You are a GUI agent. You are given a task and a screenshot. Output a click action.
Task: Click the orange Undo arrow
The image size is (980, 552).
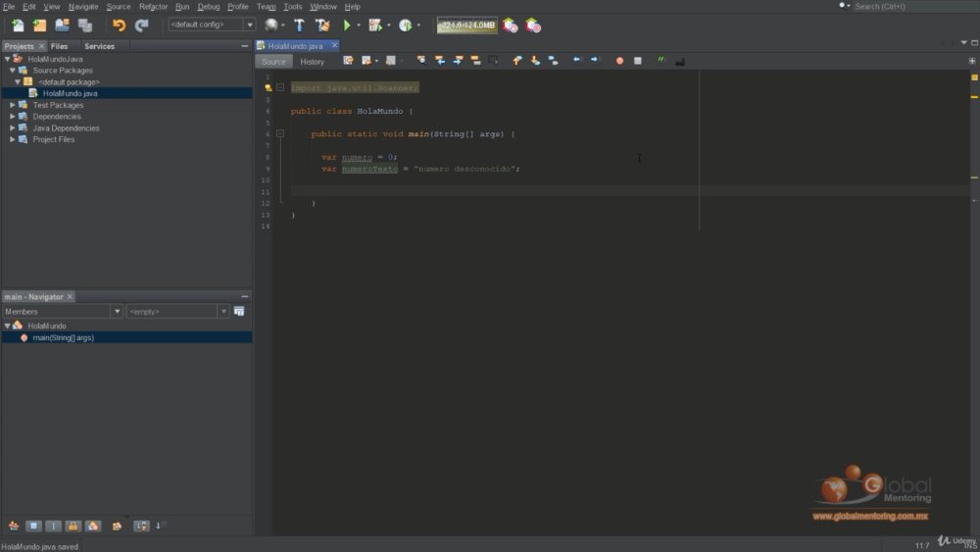pos(119,25)
